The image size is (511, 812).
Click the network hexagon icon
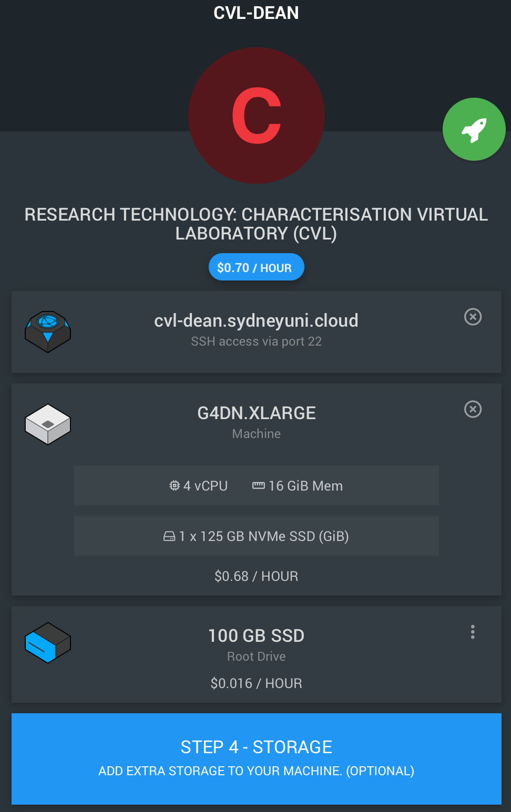pyautogui.click(x=48, y=331)
